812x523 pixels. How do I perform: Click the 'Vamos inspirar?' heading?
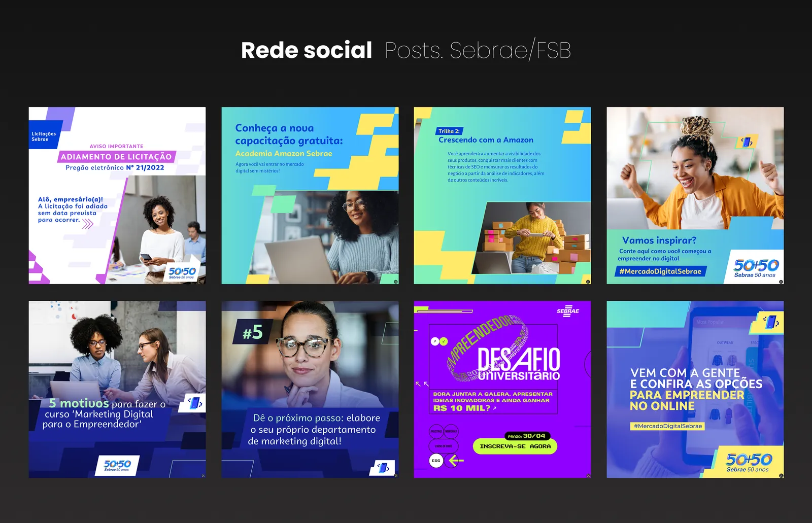(659, 240)
